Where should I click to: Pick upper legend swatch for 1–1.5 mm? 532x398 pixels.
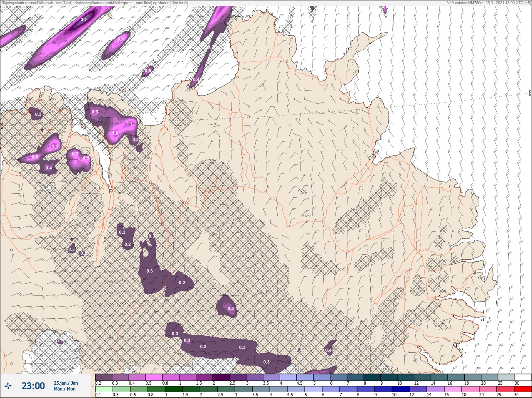(x=188, y=377)
